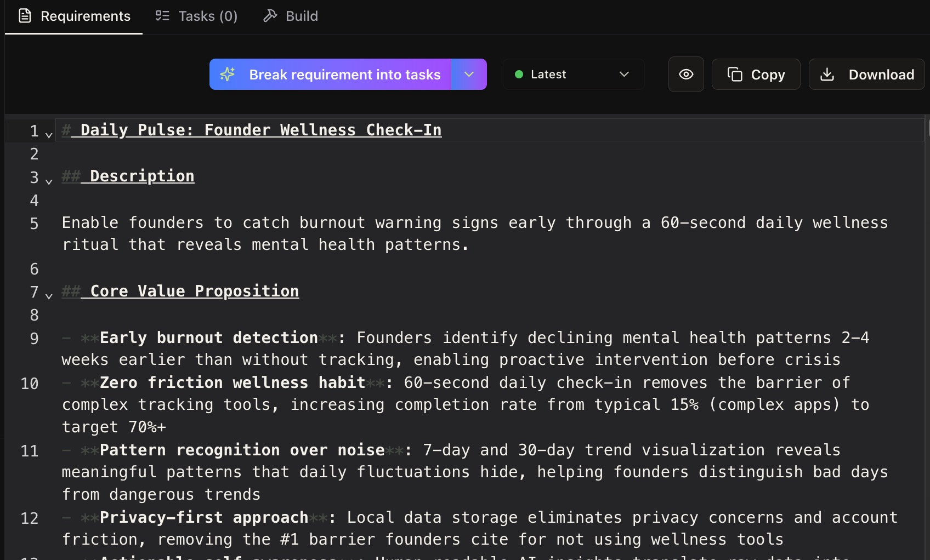Place cursor in Description paragraph on line 5
This screenshot has width=930, height=560.
click(384, 223)
